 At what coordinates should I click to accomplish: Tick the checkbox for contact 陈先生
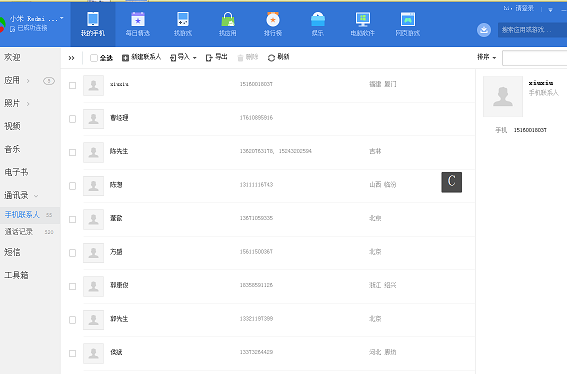coord(72,152)
